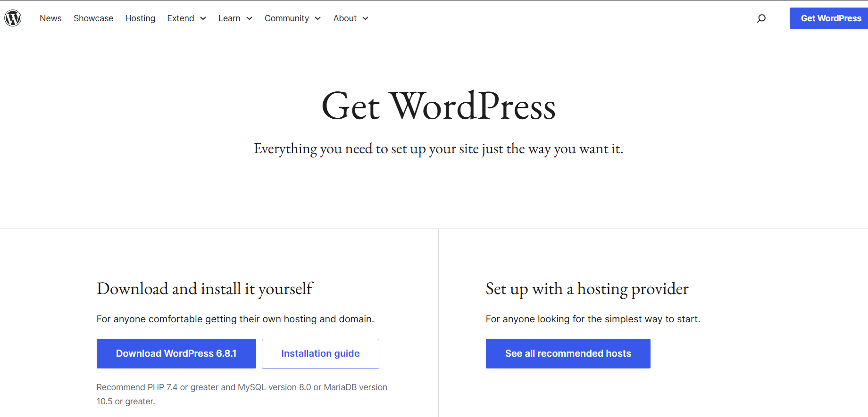Click the Community menu label

tap(287, 18)
